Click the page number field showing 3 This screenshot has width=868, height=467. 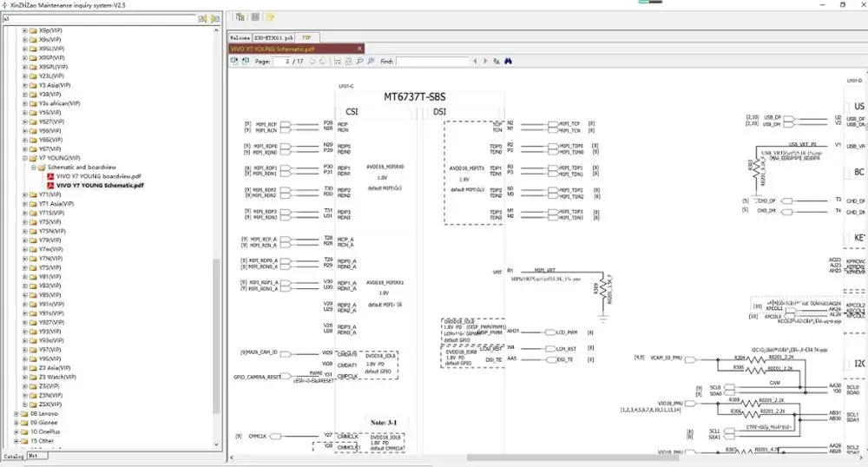point(282,61)
